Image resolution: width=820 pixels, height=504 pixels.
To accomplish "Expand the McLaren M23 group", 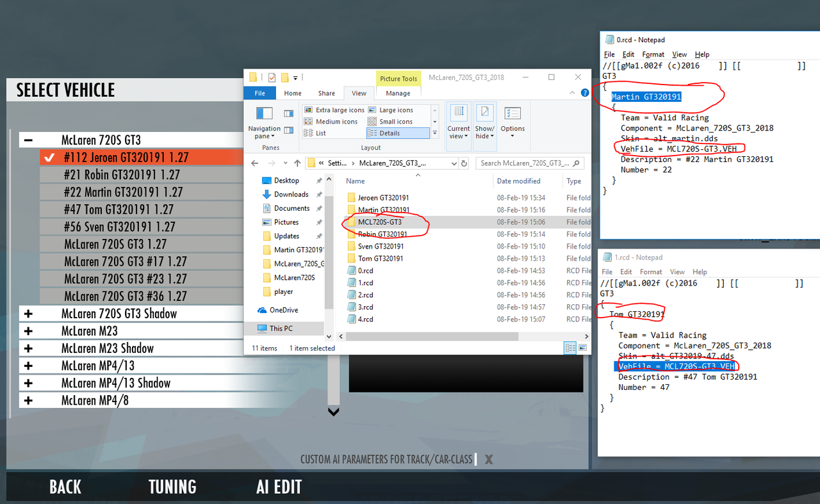I will (28, 331).
